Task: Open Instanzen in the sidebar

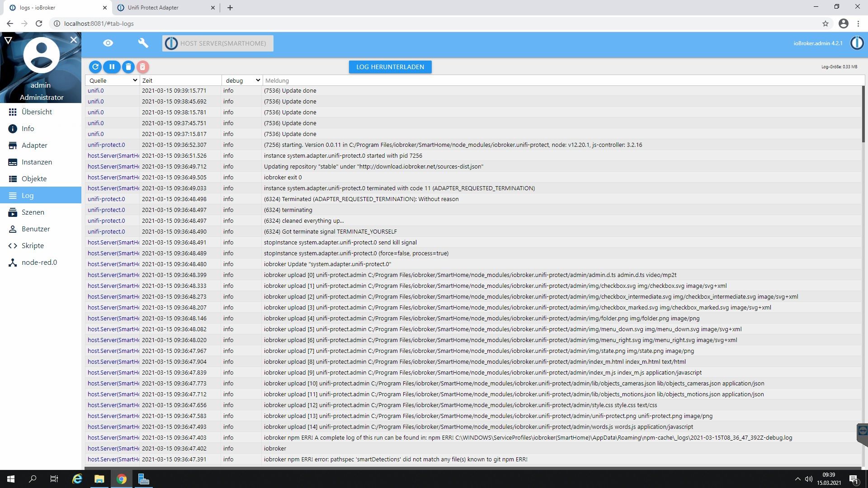Action: [41, 162]
